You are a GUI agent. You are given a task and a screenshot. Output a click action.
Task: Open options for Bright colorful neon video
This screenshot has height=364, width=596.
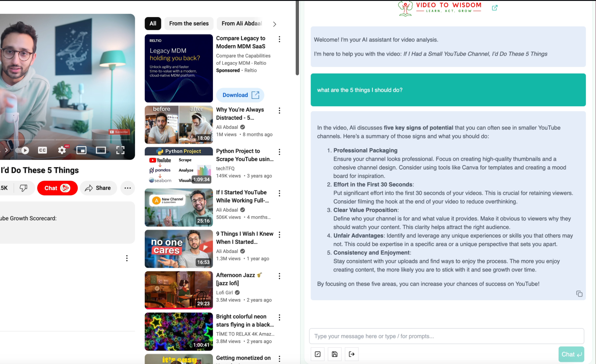[279, 317]
